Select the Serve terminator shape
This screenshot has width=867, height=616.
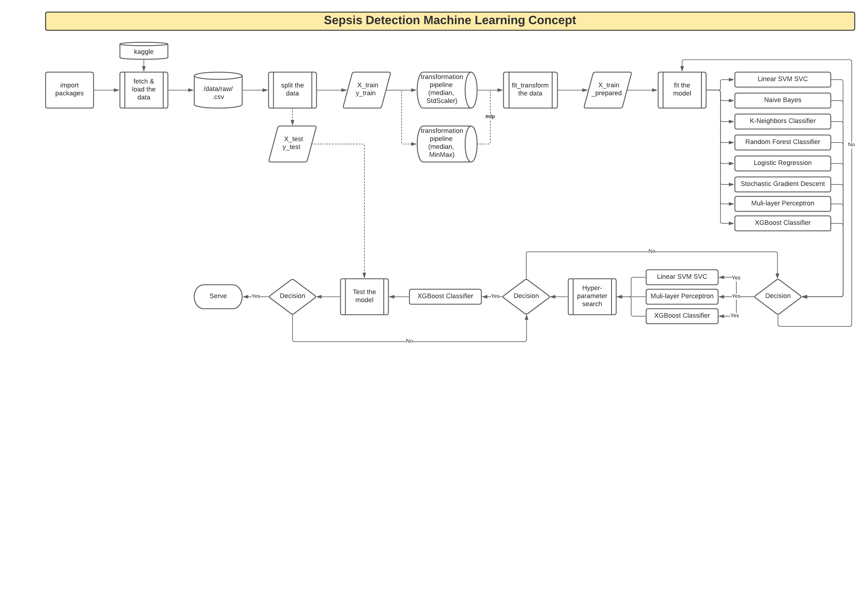pos(218,296)
